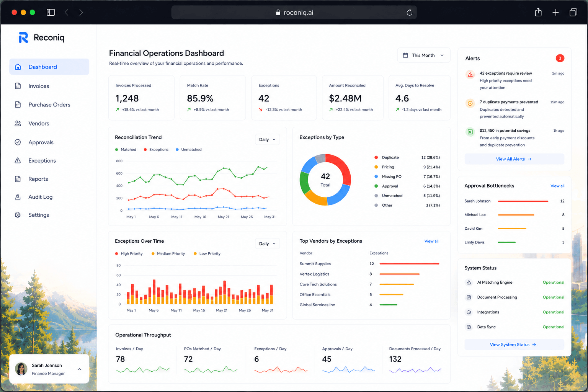Click the browser sidebar toggle icon

click(x=51, y=12)
